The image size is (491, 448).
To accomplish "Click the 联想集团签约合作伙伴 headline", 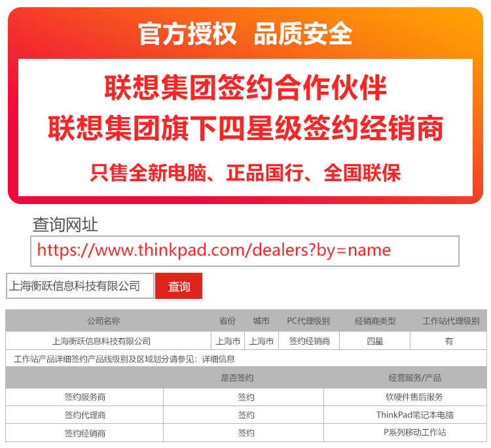I will [x=245, y=88].
